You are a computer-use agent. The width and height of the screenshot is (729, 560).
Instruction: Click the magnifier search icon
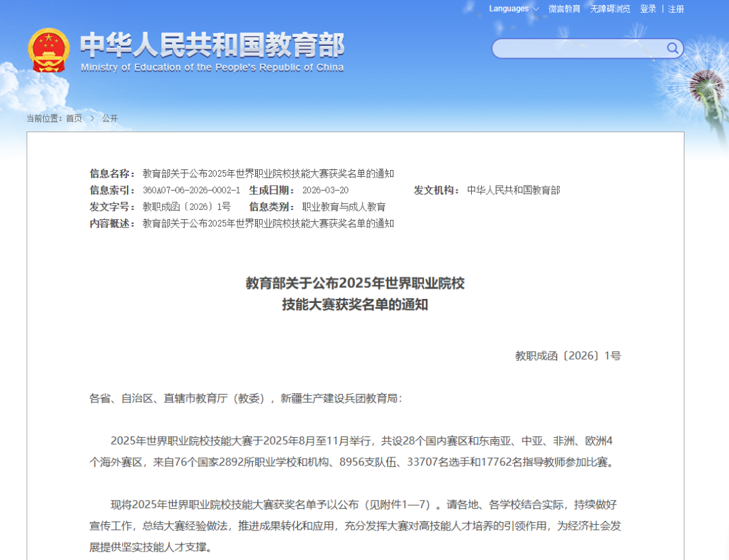point(672,48)
